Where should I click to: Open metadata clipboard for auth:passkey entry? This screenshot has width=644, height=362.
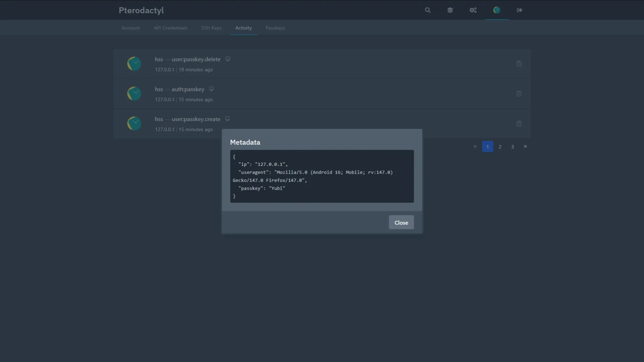[x=519, y=94]
